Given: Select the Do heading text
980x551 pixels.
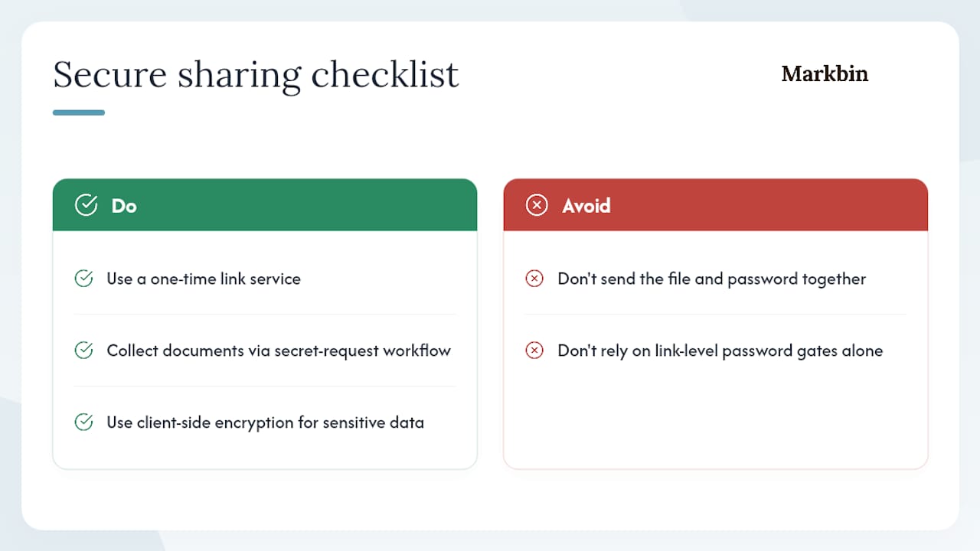Looking at the screenshot, I should (124, 206).
